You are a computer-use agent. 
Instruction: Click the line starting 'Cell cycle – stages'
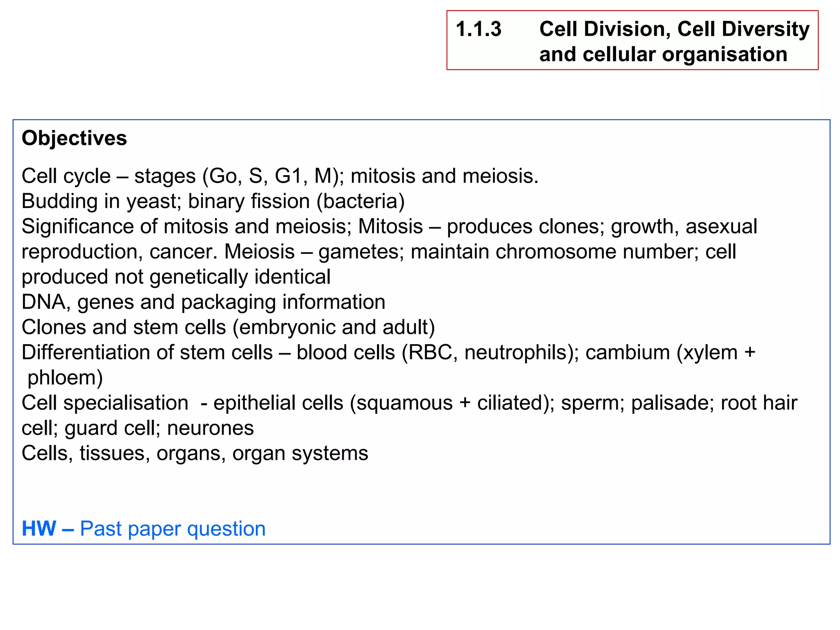pyautogui.click(x=280, y=176)
